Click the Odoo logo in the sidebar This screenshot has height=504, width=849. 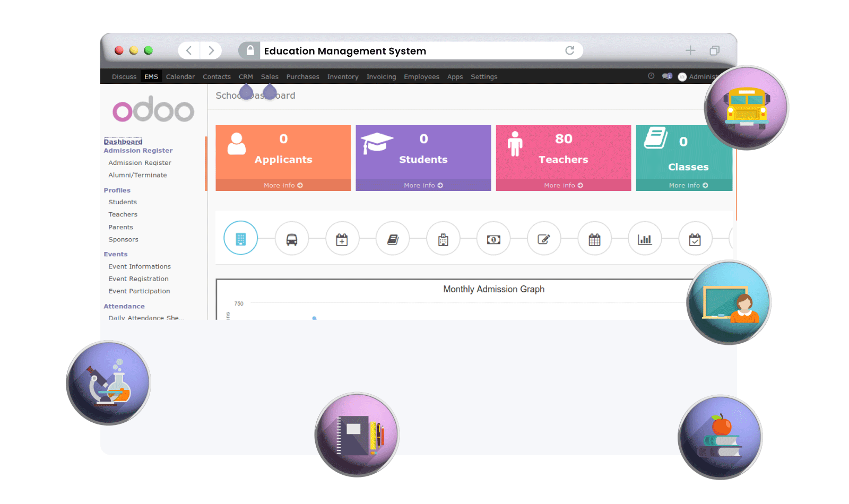pyautogui.click(x=153, y=110)
